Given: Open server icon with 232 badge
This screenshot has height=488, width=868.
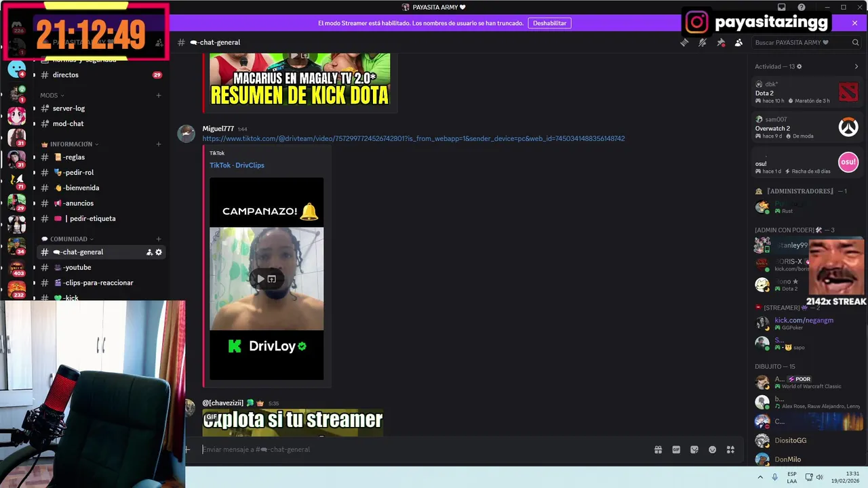Looking at the screenshot, I should [17, 289].
